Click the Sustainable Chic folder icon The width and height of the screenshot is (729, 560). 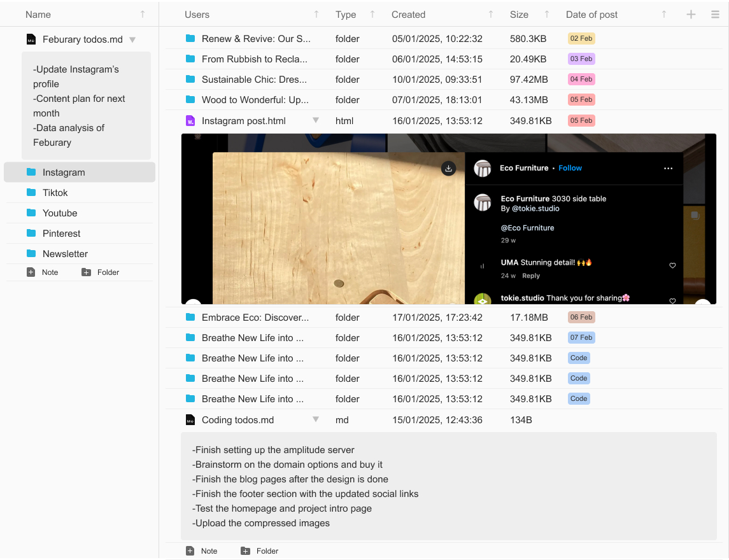[190, 80]
